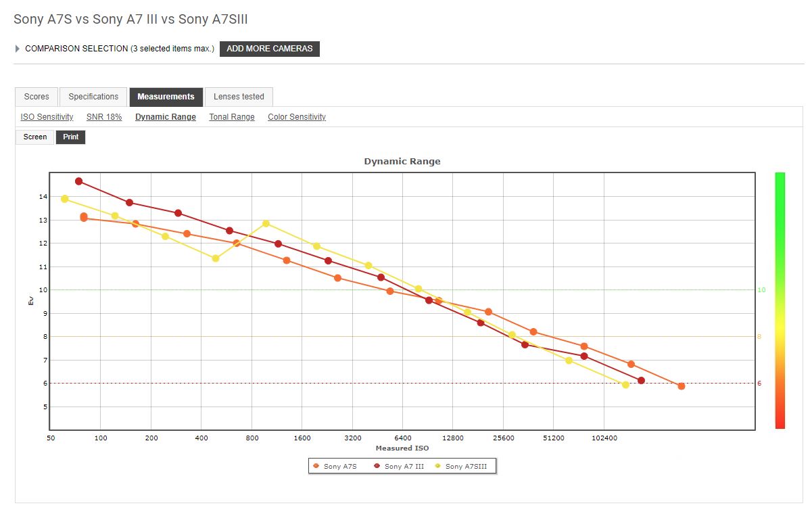Click the 7 label on the Ev axis
The height and width of the screenshot is (510, 812).
[45, 361]
